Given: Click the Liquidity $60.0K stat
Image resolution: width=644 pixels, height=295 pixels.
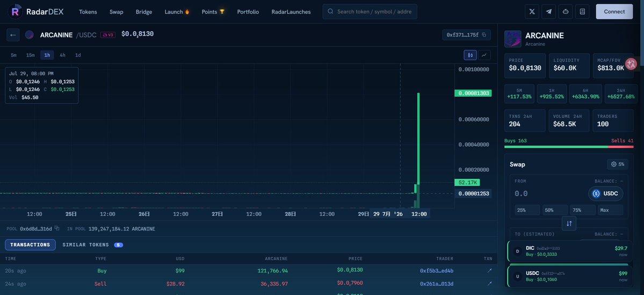Looking at the screenshot, I should click(x=569, y=66).
